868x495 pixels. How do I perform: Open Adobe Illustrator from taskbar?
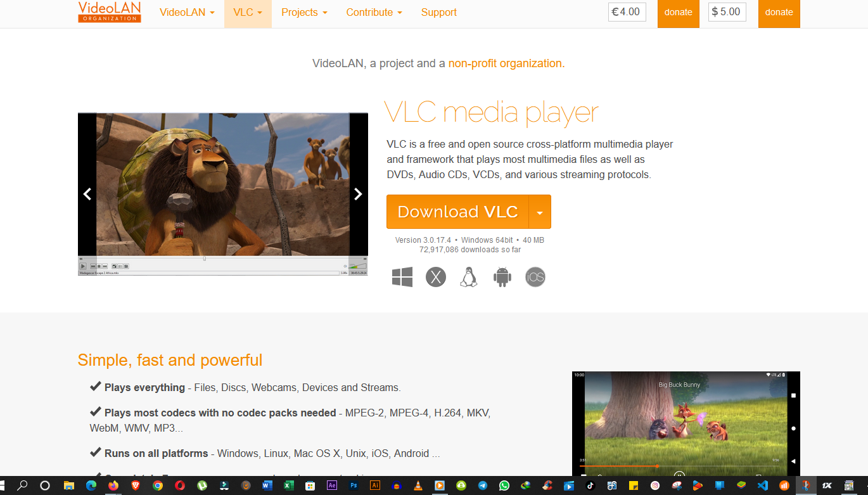click(x=375, y=485)
